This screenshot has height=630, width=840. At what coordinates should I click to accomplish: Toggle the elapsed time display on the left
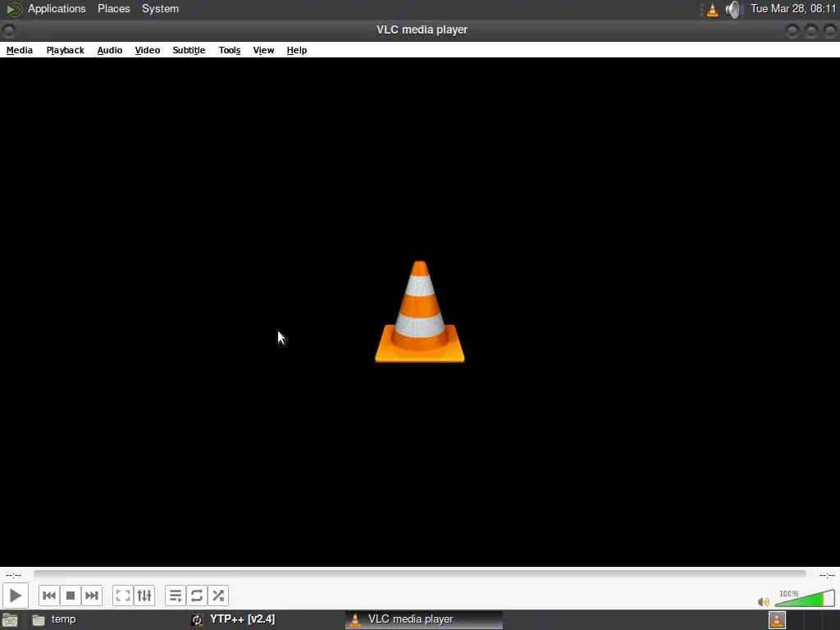[x=13, y=575]
